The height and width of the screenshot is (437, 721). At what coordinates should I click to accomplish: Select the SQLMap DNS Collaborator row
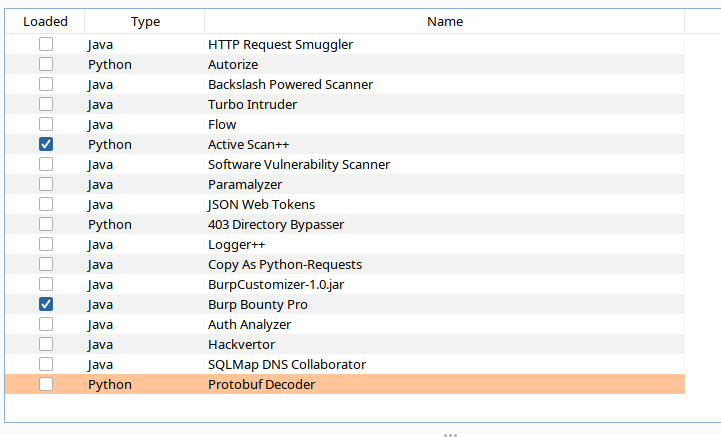[x=286, y=364]
